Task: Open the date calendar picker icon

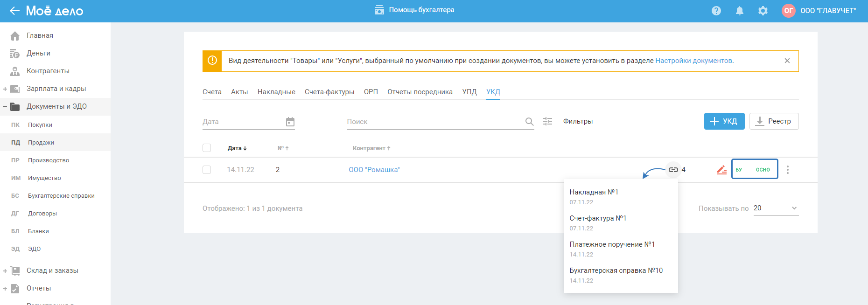Action: 290,122
